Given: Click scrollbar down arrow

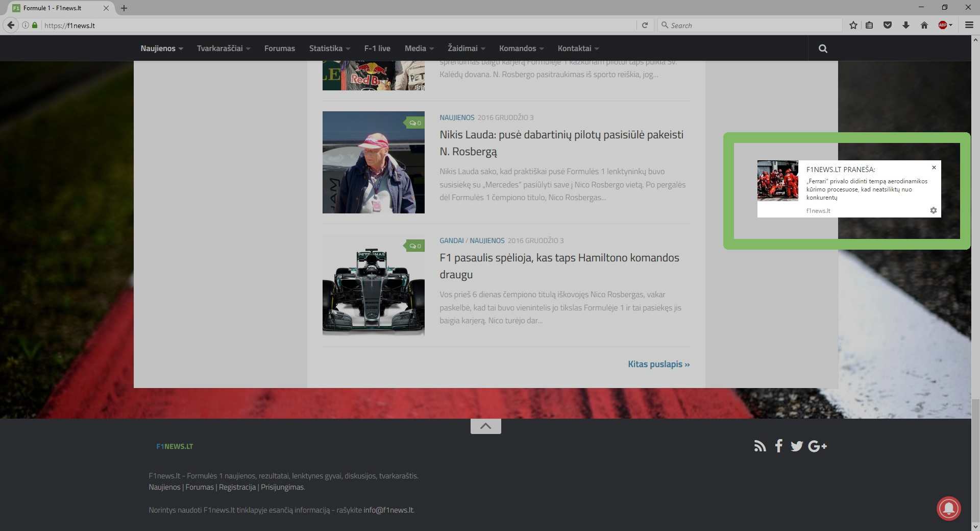Looking at the screenshot, I should (x=975, y=526).
